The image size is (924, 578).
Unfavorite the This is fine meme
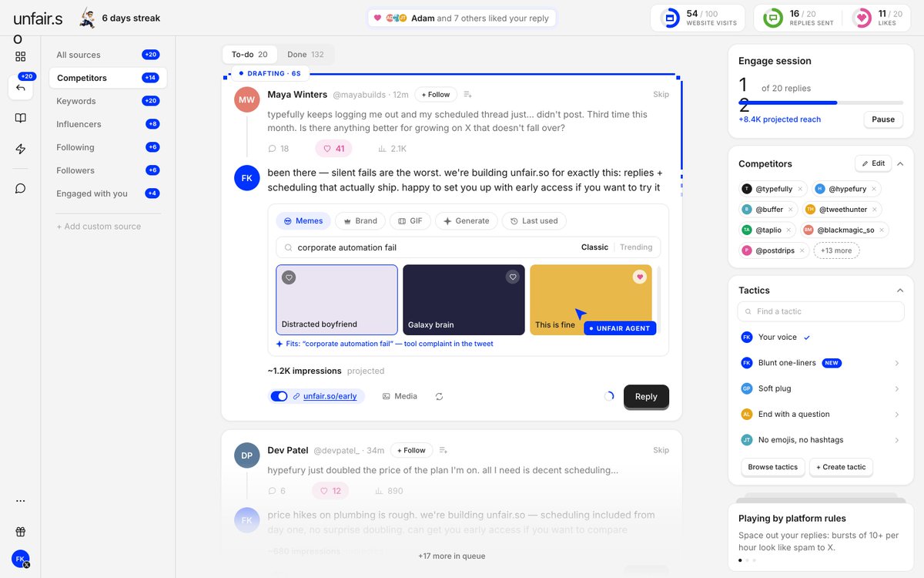click(x=639, y=277)
